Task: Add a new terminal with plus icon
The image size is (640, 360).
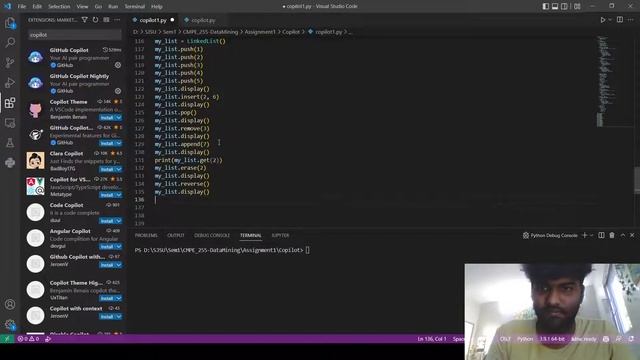Action: pyautogui.click(x=584, y=235)
